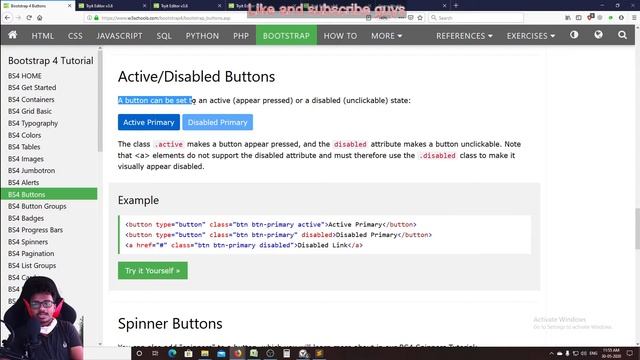Switch to the Bootstrap 4 Buttons tab
The width and height of the screenshot is (640, 360).
(37, 6)
